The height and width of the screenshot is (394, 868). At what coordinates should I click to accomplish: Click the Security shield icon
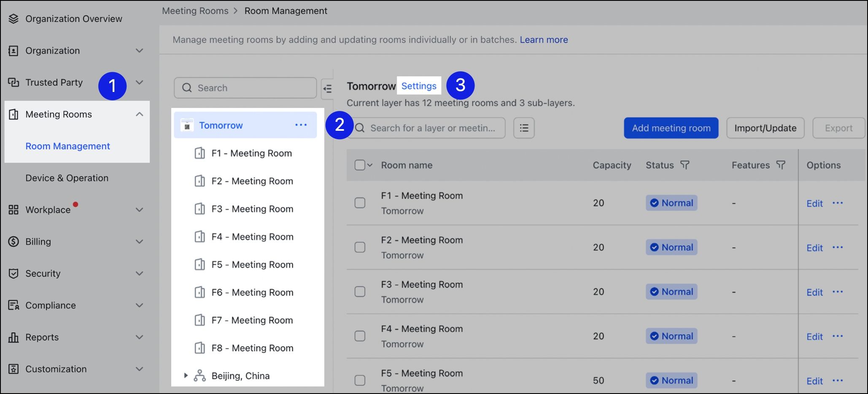[x=13, y=273]
